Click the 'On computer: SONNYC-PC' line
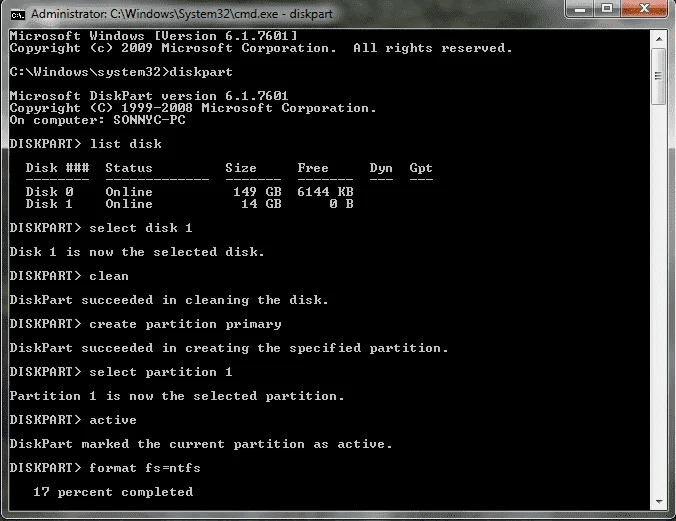This screenshot has height=521, width=676. 97,120
